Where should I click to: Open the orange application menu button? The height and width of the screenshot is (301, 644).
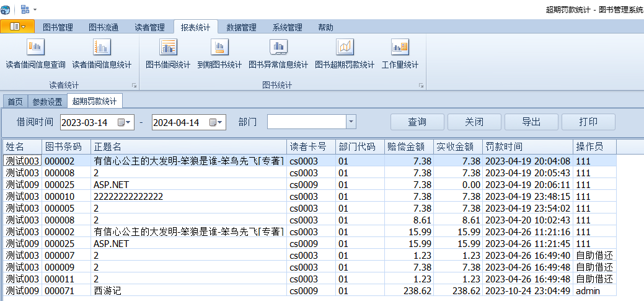pyautogui.click(x=17, y=27)
